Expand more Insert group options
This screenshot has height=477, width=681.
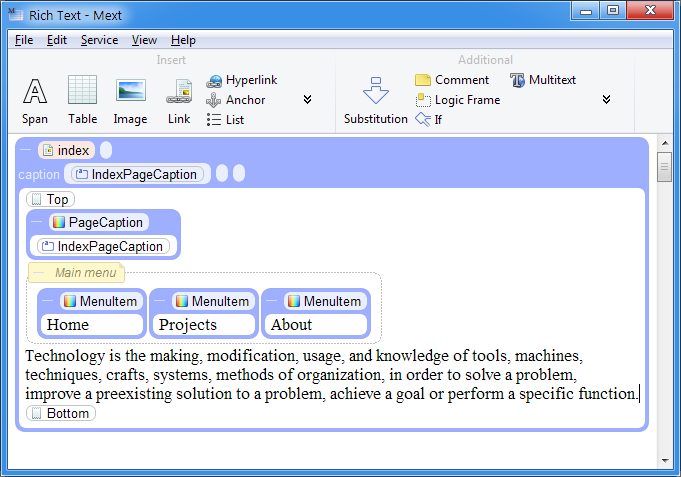point(307,100)
